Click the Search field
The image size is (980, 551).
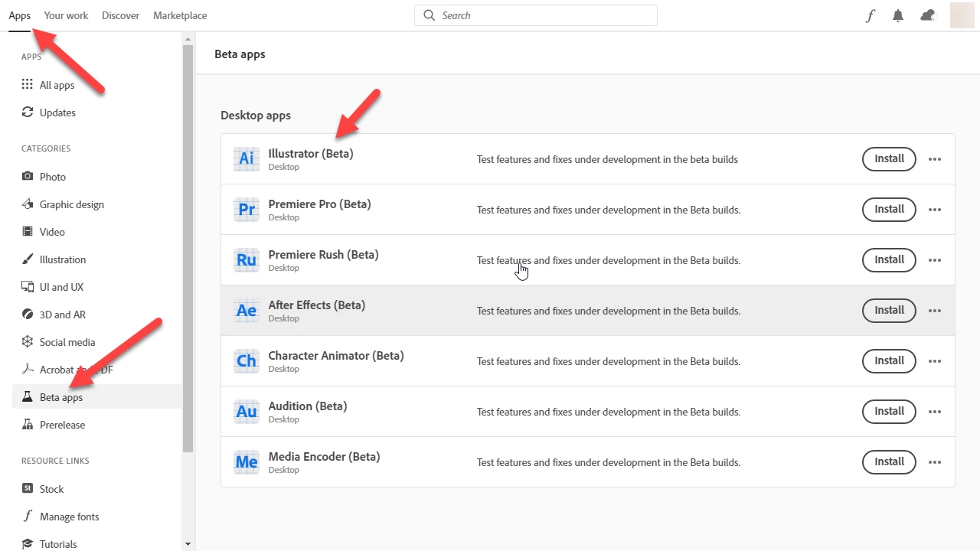[x=536, y=15]
